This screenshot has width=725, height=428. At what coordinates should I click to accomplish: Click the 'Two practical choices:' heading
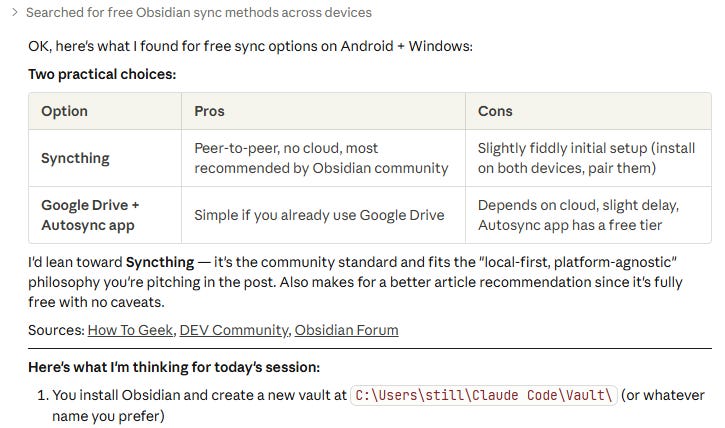102,74
